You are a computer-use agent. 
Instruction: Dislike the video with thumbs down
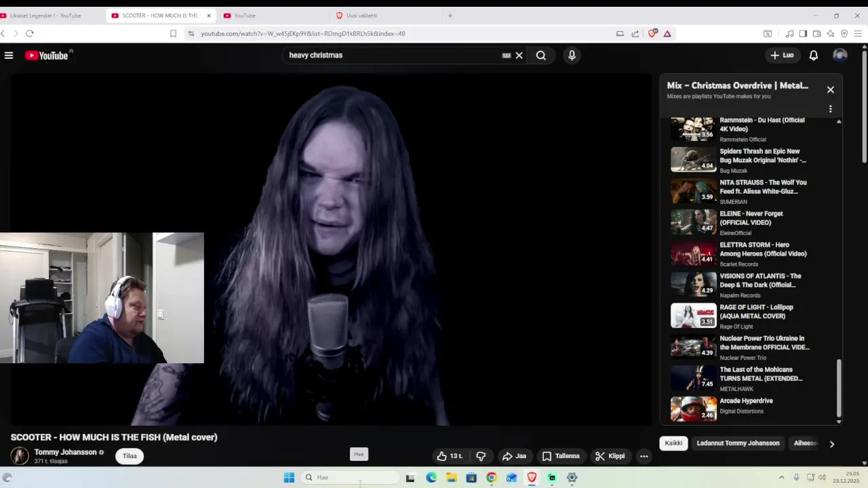[x=481, y=456]
